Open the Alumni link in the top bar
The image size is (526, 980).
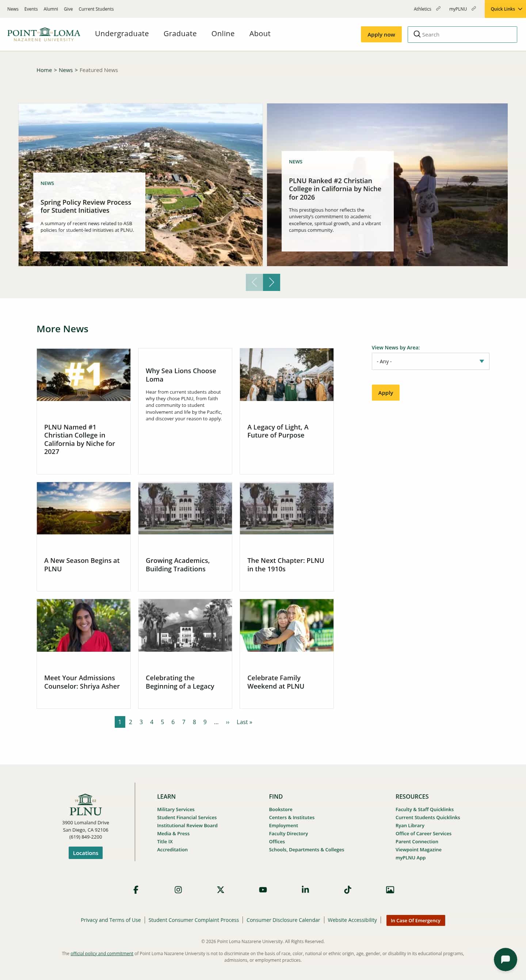point(50,9)
